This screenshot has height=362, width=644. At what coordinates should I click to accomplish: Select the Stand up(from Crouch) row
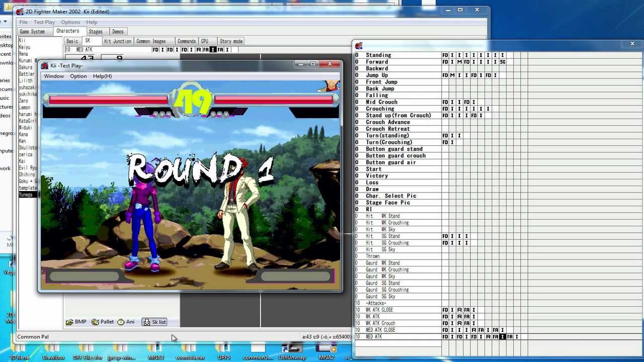pyautogui.click(x=397, y=116)
